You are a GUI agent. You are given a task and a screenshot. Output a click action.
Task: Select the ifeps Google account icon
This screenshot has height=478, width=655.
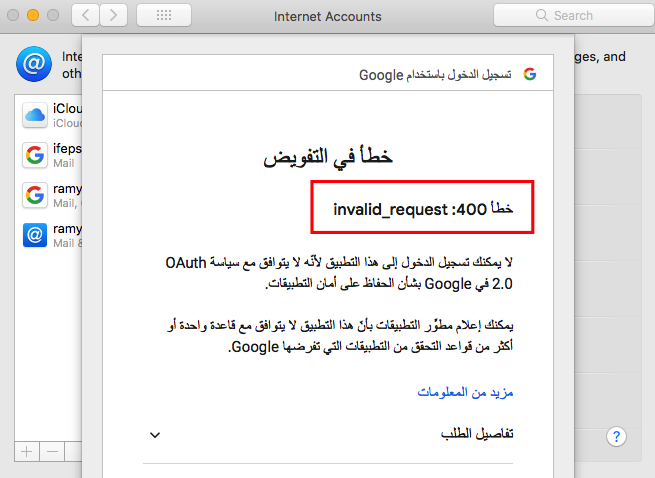click(x=35, y=155)
